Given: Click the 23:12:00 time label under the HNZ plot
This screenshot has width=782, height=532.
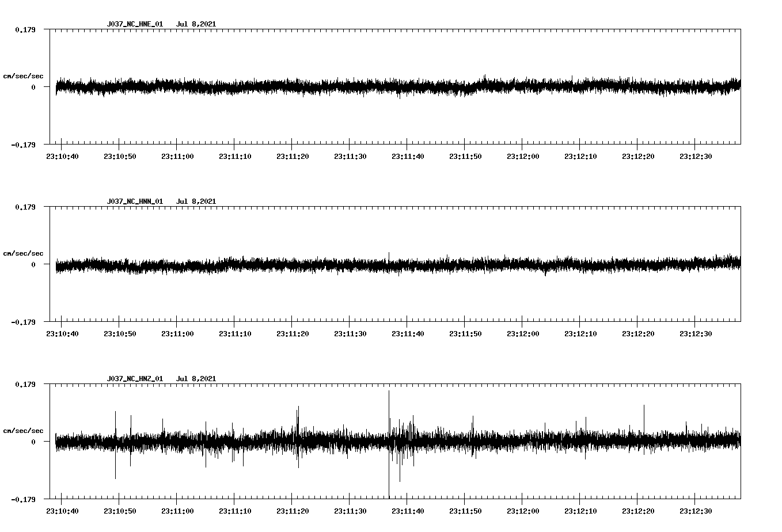Looking at the screenshot, I should (x=523, y=511).
